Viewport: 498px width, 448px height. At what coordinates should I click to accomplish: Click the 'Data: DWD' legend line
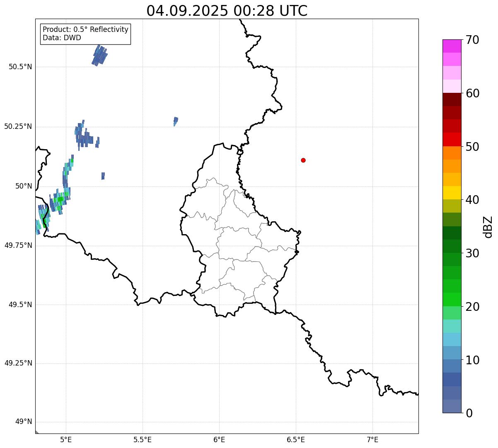(x=62, y=38)
